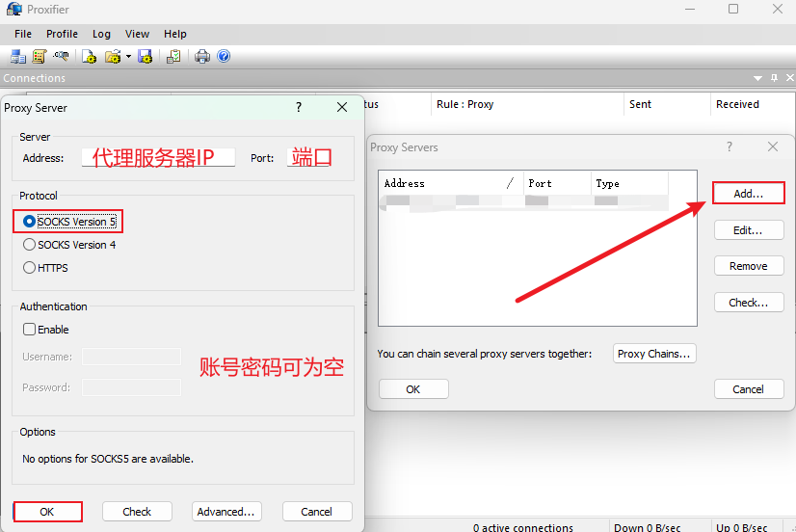Close the Proxy Servers dialog
The image size is (796, 532).
(773, 146)
